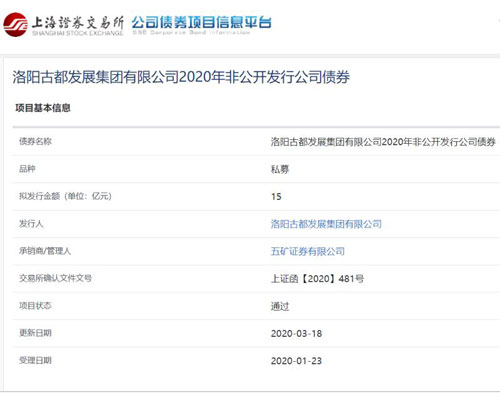Select the bond name value in the 债券名称 row
The image size is (500, 393).
tap(383, 142)
